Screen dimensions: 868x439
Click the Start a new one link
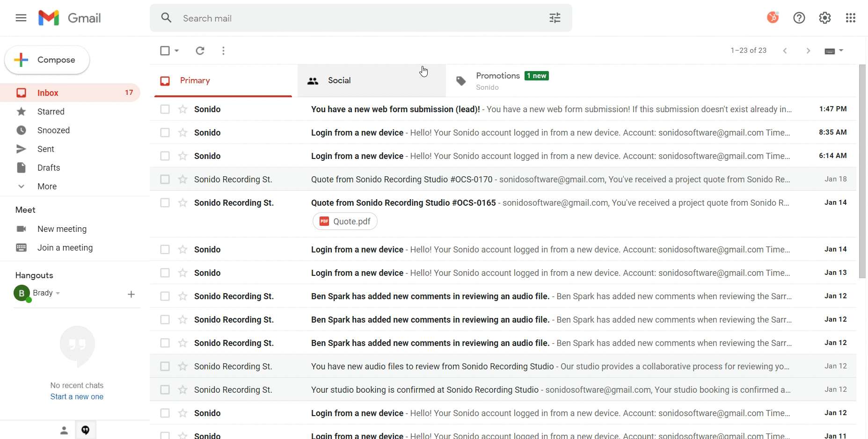click(77, 396)
